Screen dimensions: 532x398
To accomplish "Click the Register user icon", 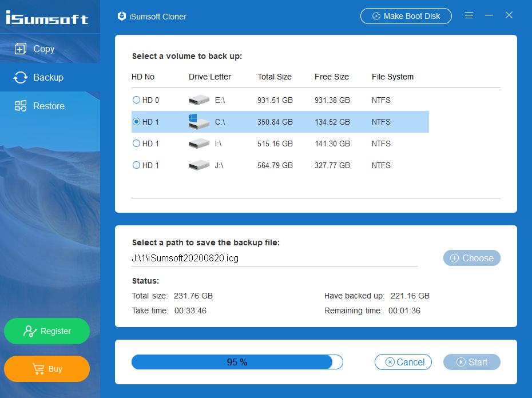I will pyautogui.click(x=30, y=331).
